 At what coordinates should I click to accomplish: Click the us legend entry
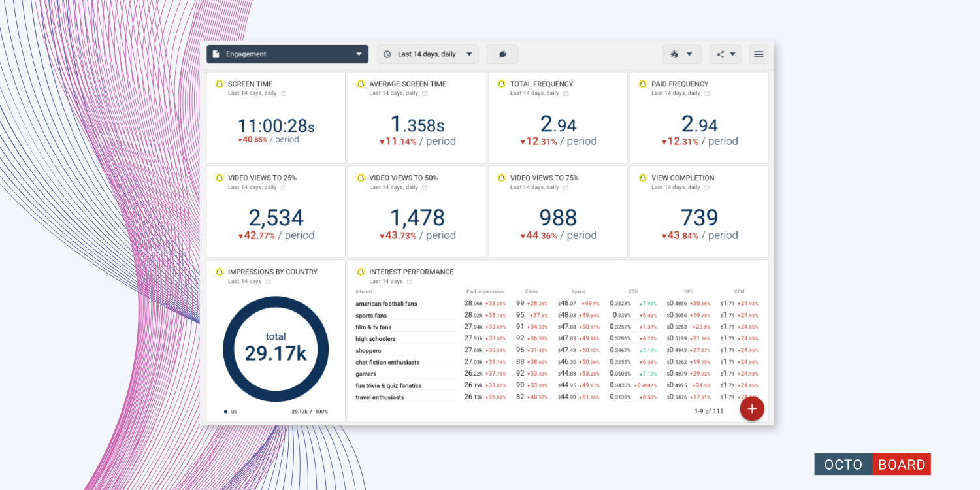point(230,412)
